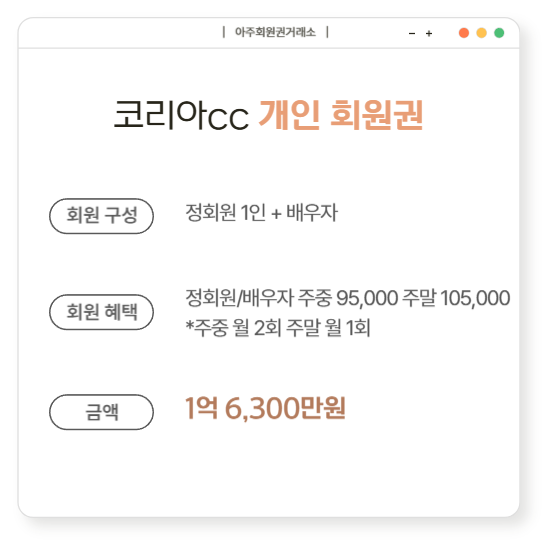The width and height of the screenshot is (550, 550).
Task: Click the yellow circle window dot
Action: (481, 33)
